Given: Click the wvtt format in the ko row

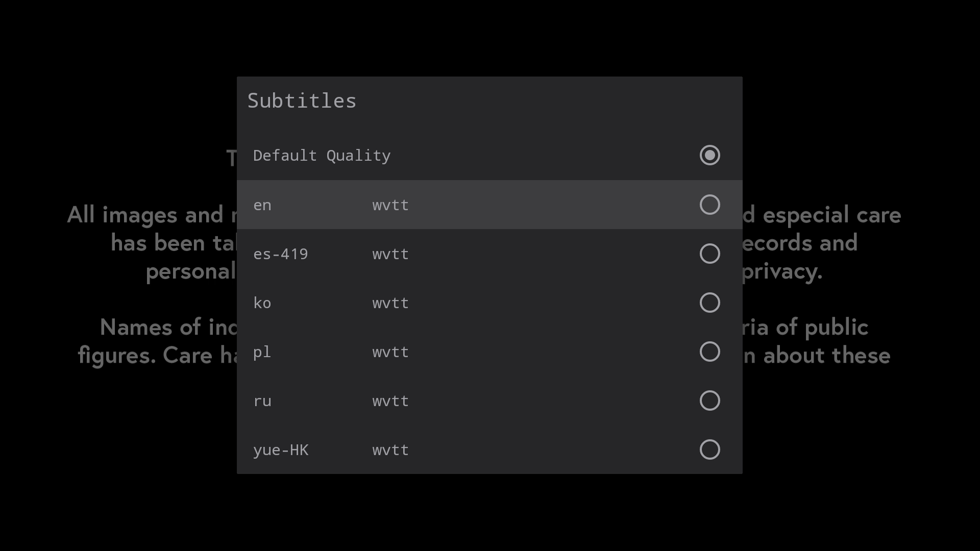Looking at the screenshot, I should 390,303.
